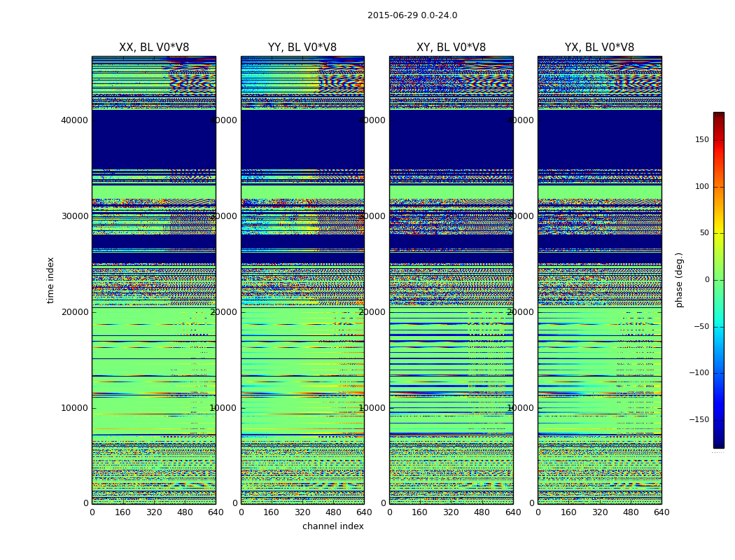Click the 640 channel tick under YX plot

click(661, 512)
